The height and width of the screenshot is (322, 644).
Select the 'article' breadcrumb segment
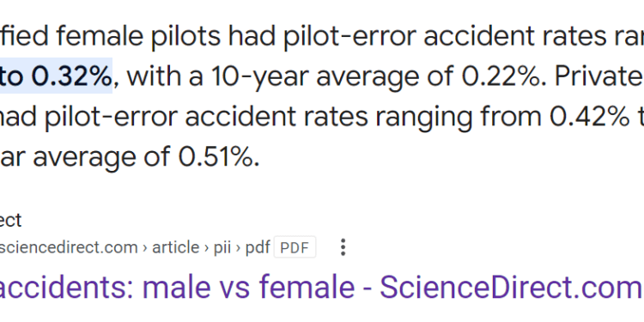click(x=175, y=247)
